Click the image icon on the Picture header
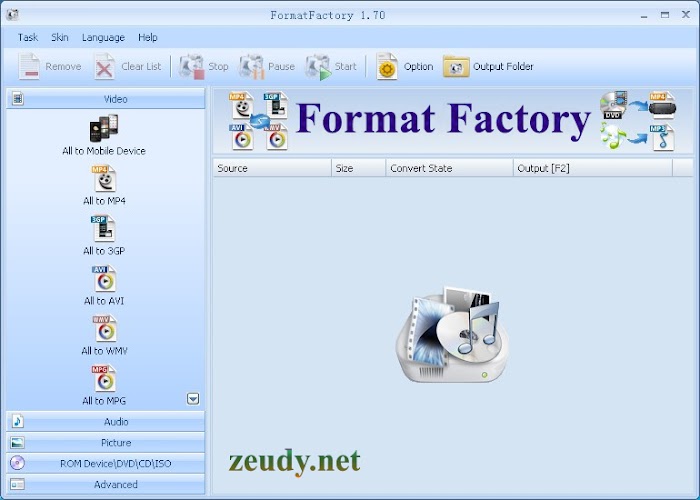This screenshot has width=700, height=500. [x=17, y=442]
